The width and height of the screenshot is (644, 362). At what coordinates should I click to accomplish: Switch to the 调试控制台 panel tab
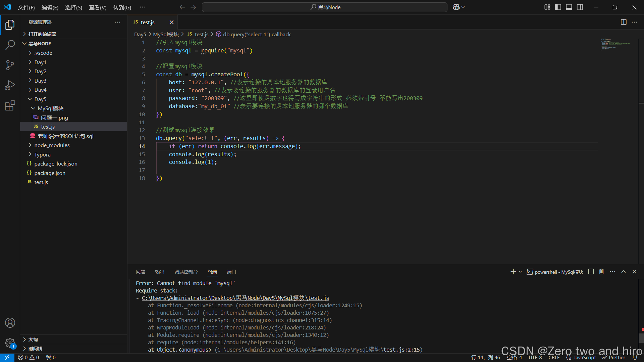point(186,272)
